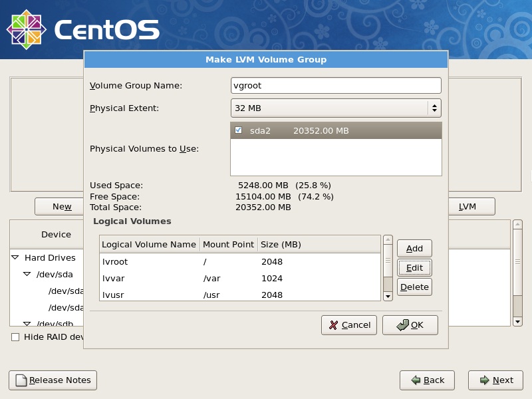Click down arrow of partition list scrollbar

tap(517, 321)
